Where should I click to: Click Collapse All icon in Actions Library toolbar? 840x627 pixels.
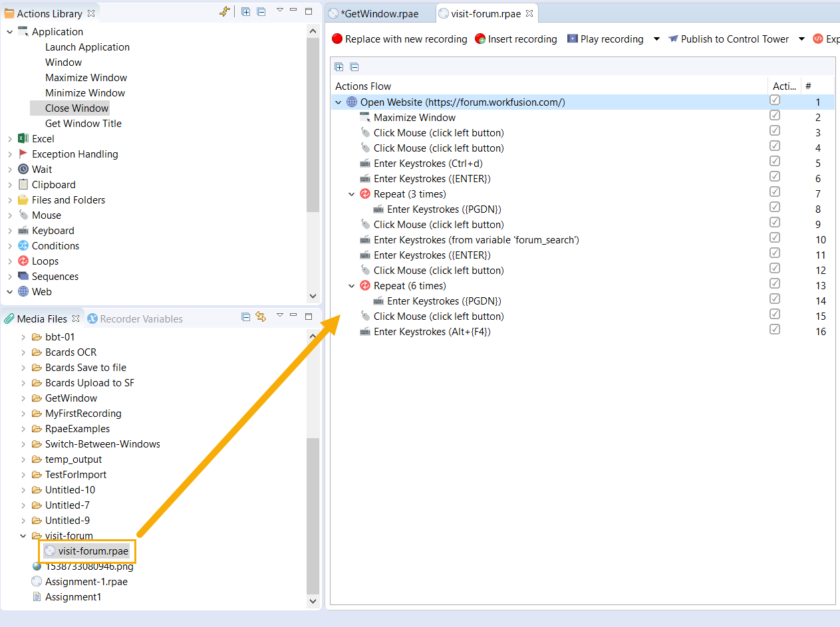pos(261,11)
